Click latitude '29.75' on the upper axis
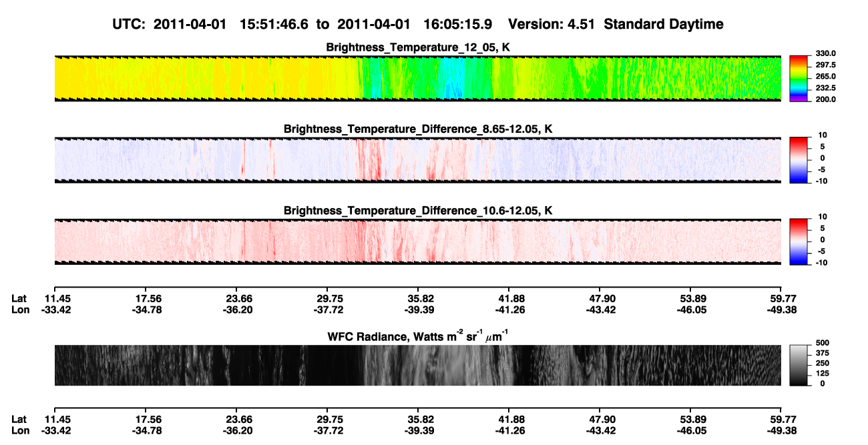Image resolution: width=868 pixels, height=445 pixels. (331, 298)
